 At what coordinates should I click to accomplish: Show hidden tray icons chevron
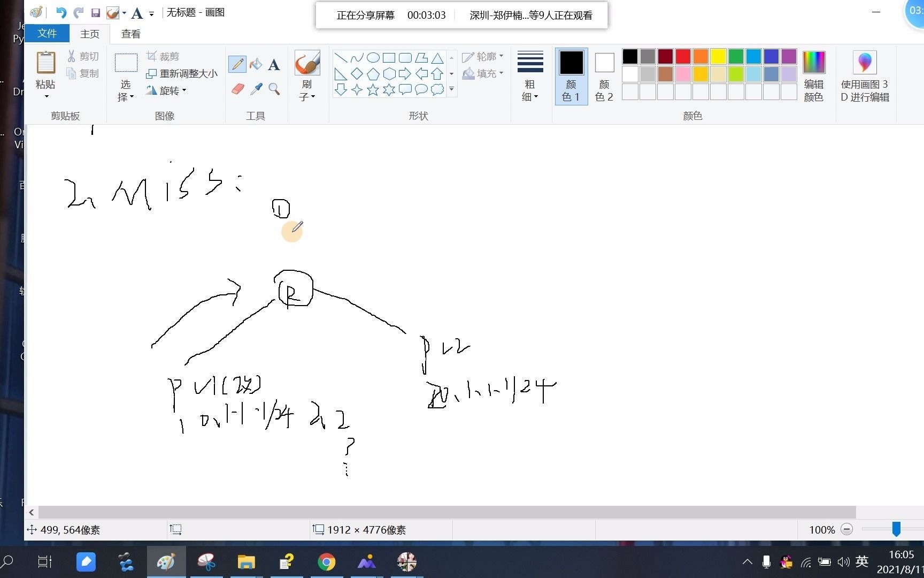(x=748, y=562)
